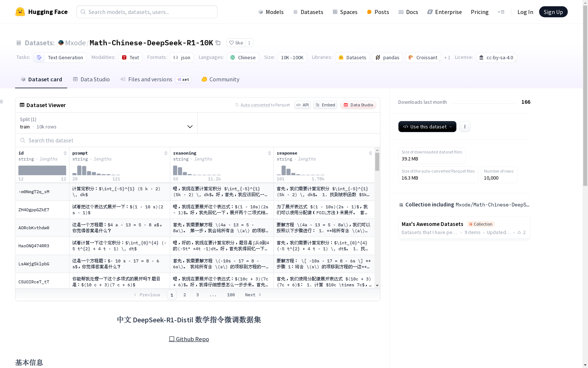Select row id LsAWjg5klpbG
Viewport: 588px width, 368px height.
34,264
